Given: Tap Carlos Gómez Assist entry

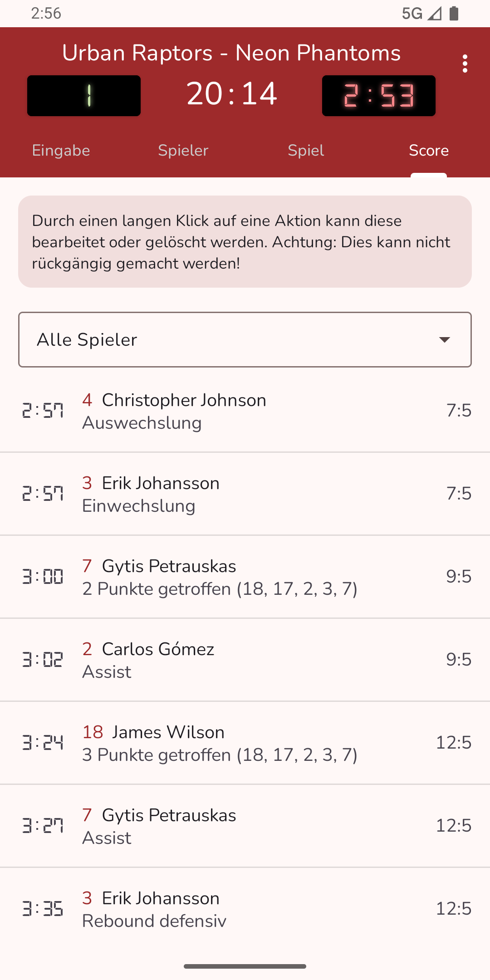Looking at the screenshot, I should pyautogui.click(x=245, y=660).
